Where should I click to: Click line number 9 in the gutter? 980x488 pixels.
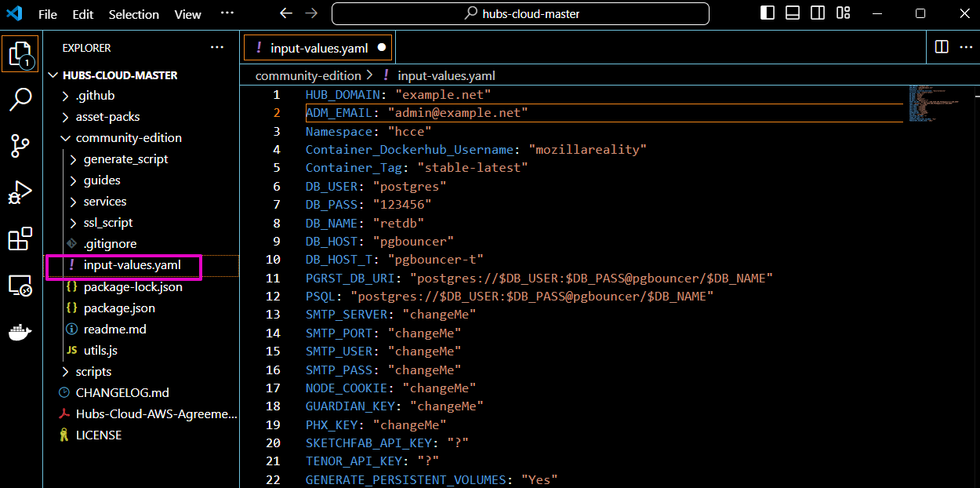coord(277,242)
